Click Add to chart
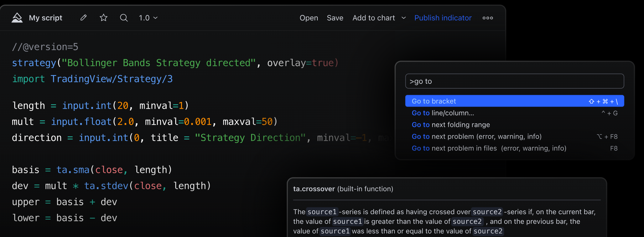Viewport: 644px width, 237px height. (x=373, y=18)
